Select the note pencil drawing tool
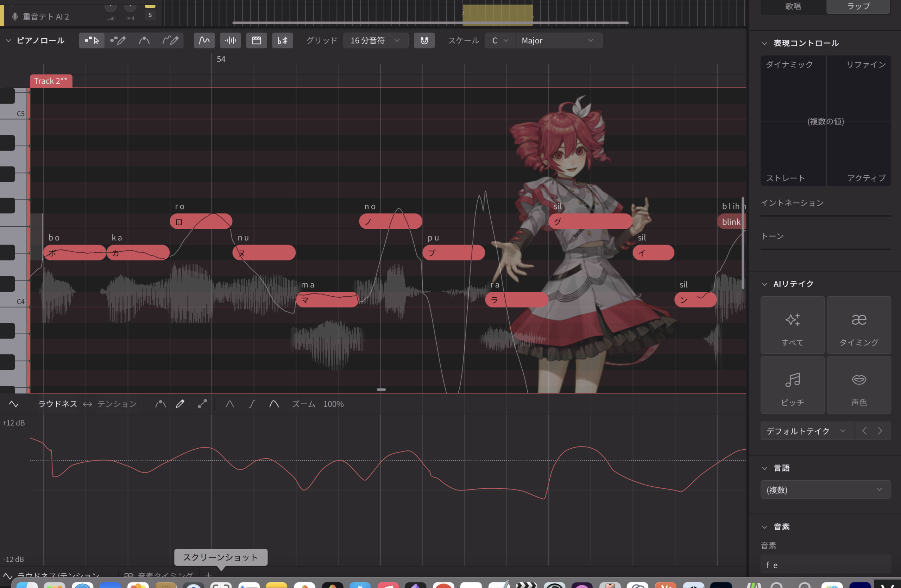 (x=118, y=40)
